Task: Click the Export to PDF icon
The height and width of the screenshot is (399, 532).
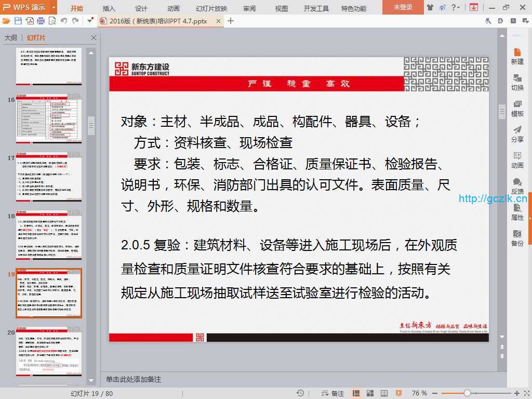Action: 30,21
